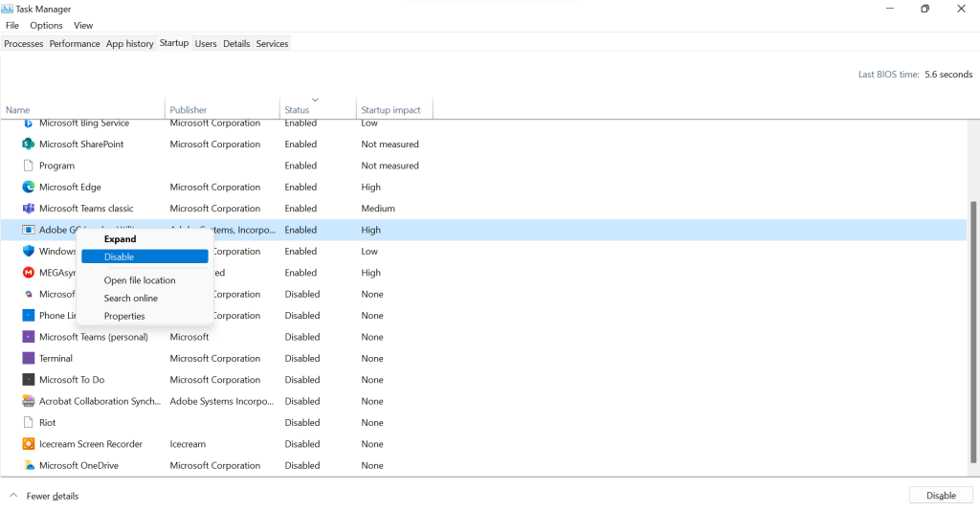The image size is (980, 512).
Task: Click the Phone Link icon
Action: coord(28,315)
